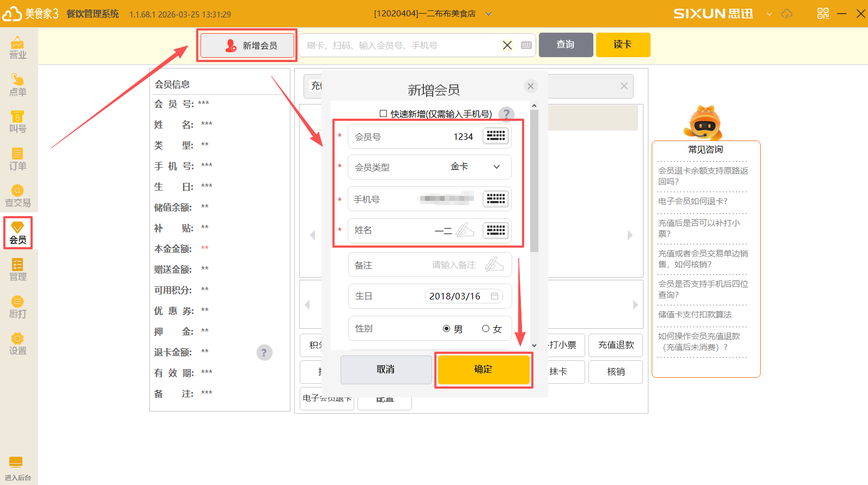Click 确定 to confirm new member
This screenshot has height=485, width=868.
point(483,370)
